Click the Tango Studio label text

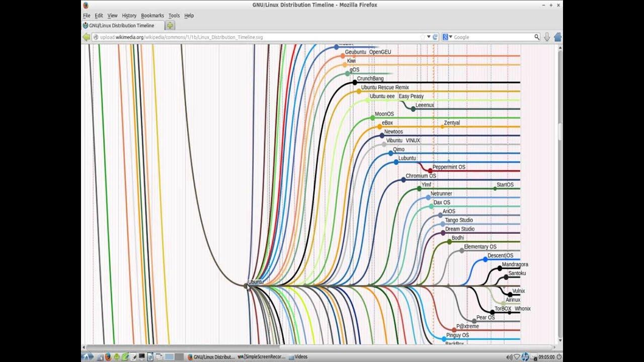tap(459, 220)
